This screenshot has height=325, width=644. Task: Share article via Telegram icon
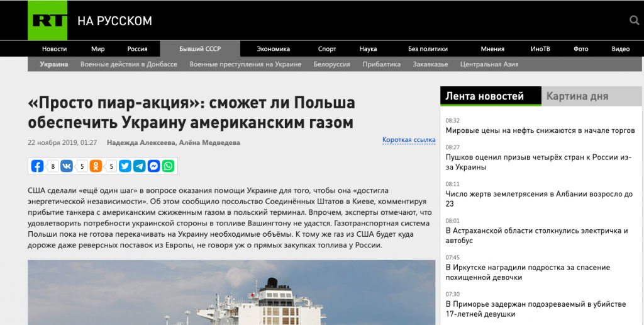pos(139,166)
